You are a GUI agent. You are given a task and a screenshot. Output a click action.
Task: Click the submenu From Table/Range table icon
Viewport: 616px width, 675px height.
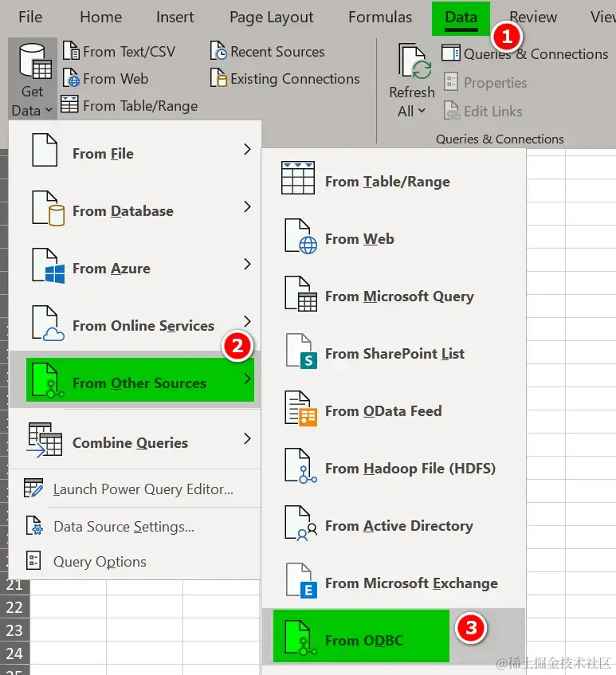(298, 179)
